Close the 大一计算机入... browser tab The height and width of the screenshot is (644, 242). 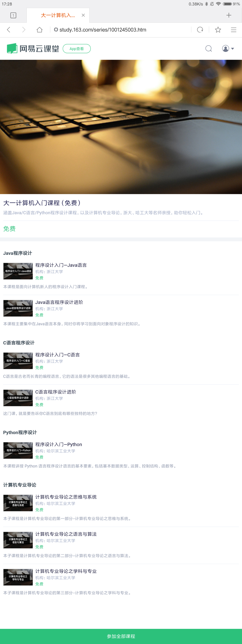83,15
